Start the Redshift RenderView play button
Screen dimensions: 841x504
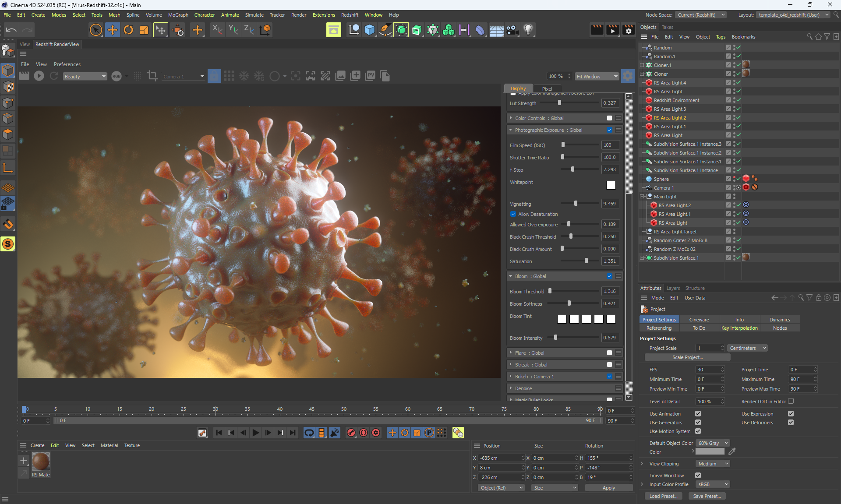pos(39,76)
